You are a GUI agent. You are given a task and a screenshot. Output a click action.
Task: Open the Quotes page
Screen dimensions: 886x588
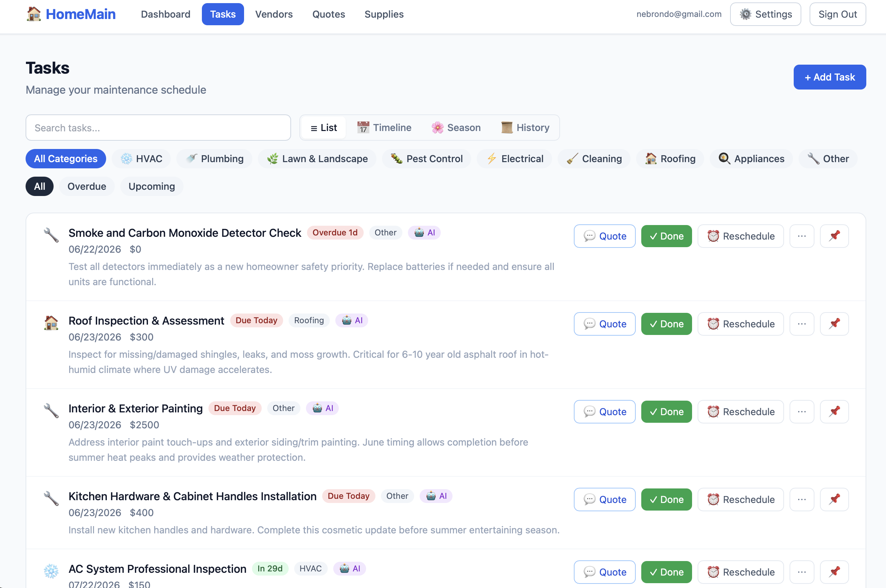tap(328, 14)
